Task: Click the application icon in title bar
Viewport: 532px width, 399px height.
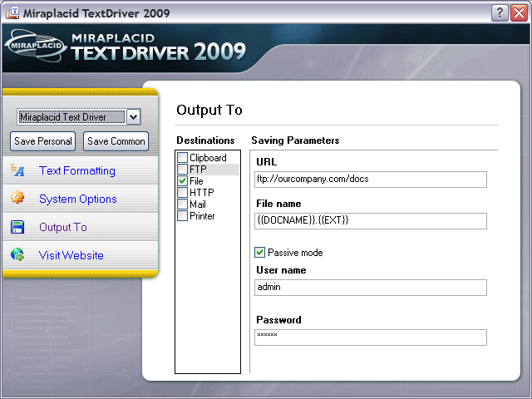Action: click(12, 13)
